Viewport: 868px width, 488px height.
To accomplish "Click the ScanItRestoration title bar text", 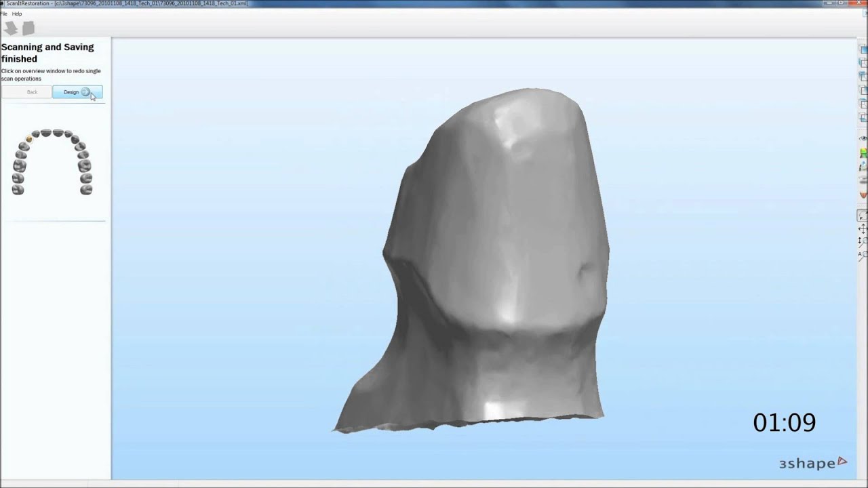I will (x=127, y=3).
